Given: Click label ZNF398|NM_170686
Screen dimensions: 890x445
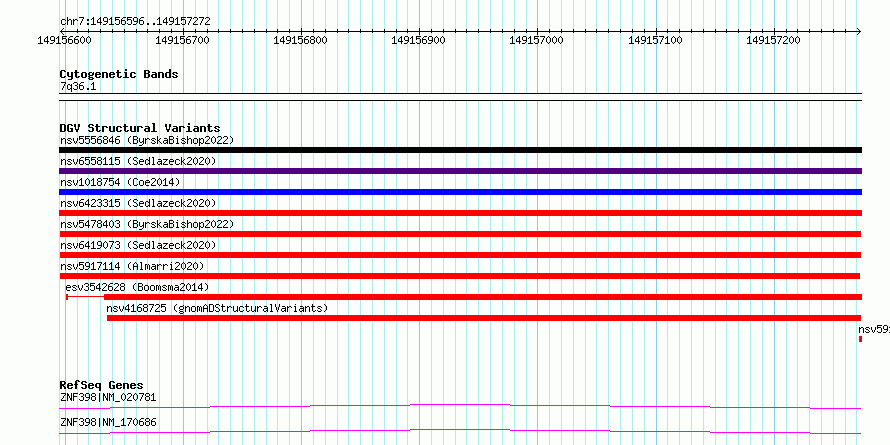Looking at the screenshot, I should (108, 422).
